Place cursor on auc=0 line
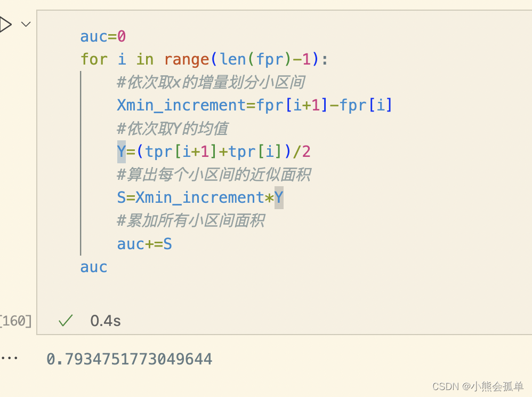 (x=103, y=36)
